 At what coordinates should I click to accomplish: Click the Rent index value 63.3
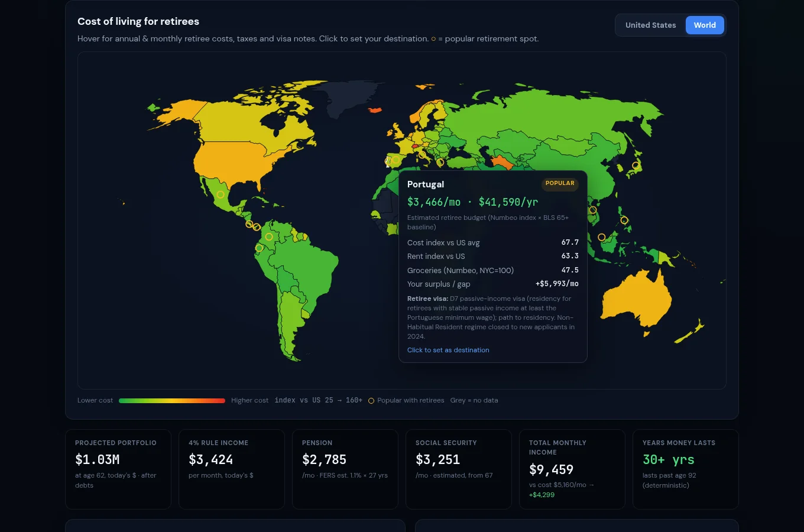coord(570,256)
